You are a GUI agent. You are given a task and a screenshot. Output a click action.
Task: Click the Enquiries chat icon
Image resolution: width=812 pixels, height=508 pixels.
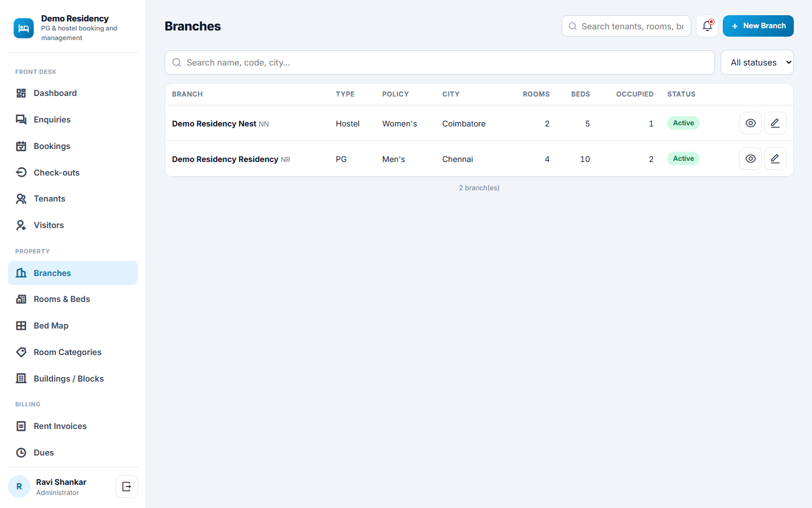tap(21, 120)
